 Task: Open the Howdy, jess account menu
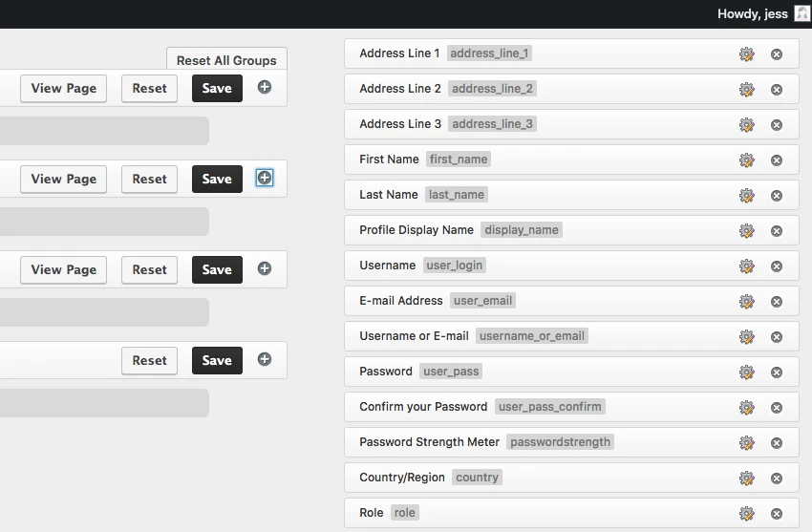[x=753, y=14]
